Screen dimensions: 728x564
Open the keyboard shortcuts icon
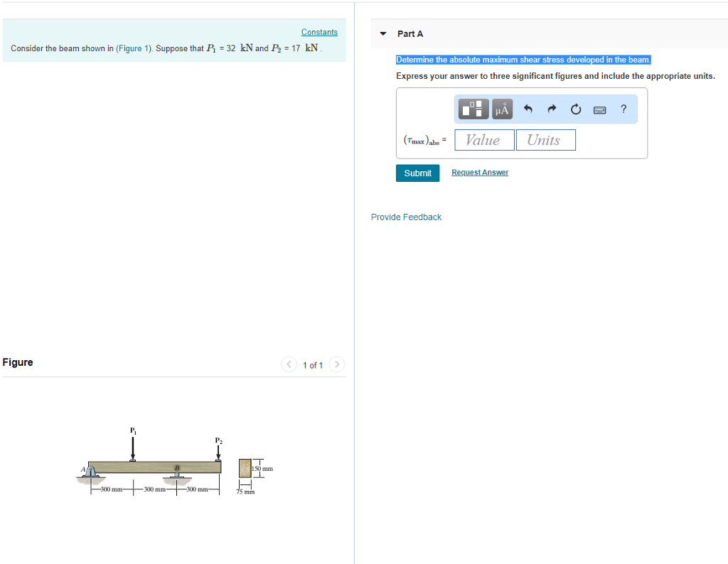(x=599, y=109)
